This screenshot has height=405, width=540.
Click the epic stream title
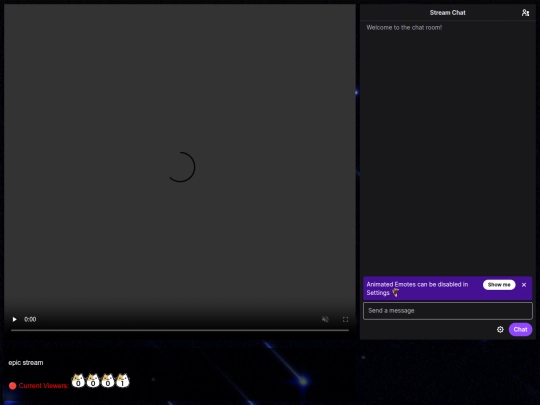click(x=26, y=363)
